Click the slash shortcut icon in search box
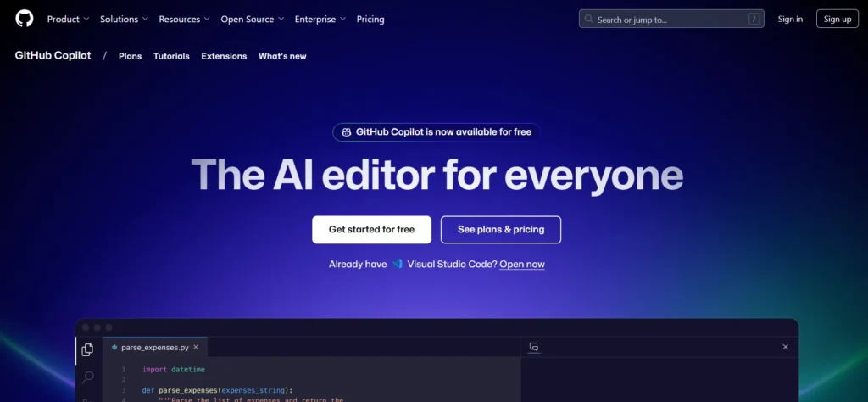The width and height of the screenshot is (868, 402). click(x=754, y=19)
